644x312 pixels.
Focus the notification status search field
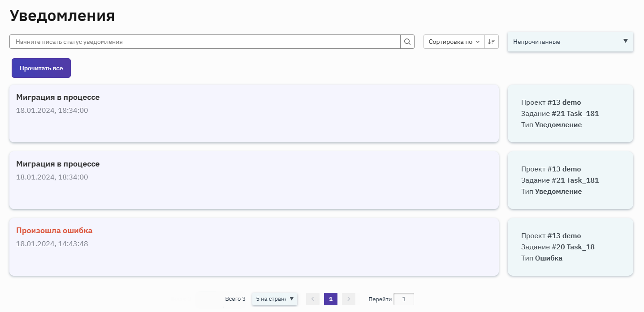tap(205, 42)
